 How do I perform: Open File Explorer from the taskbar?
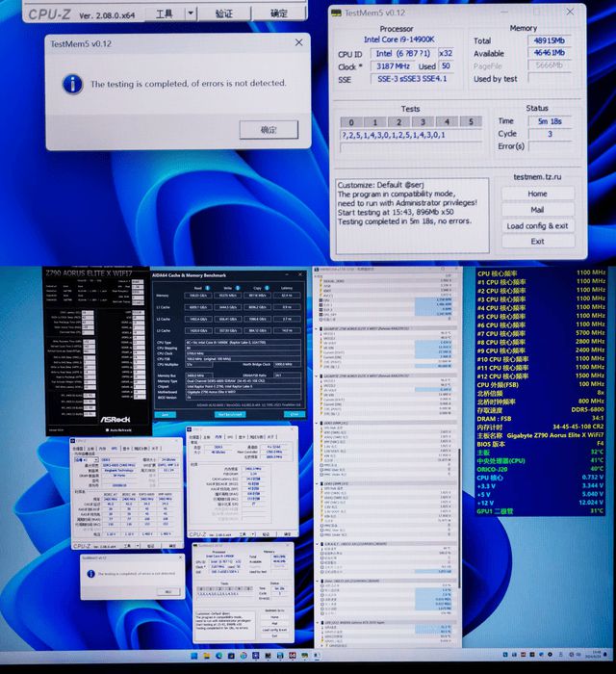207,656
